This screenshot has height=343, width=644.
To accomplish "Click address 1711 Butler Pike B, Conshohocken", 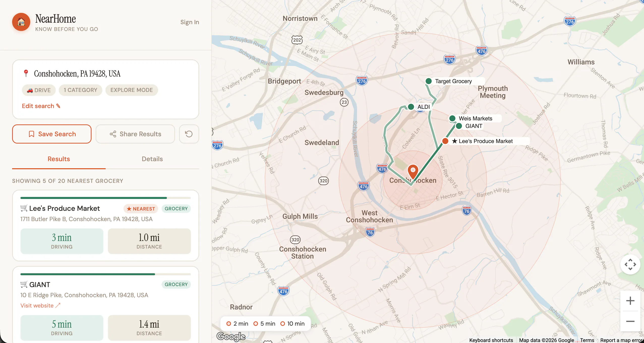I will pyautogui.click(x=86, y=219).
